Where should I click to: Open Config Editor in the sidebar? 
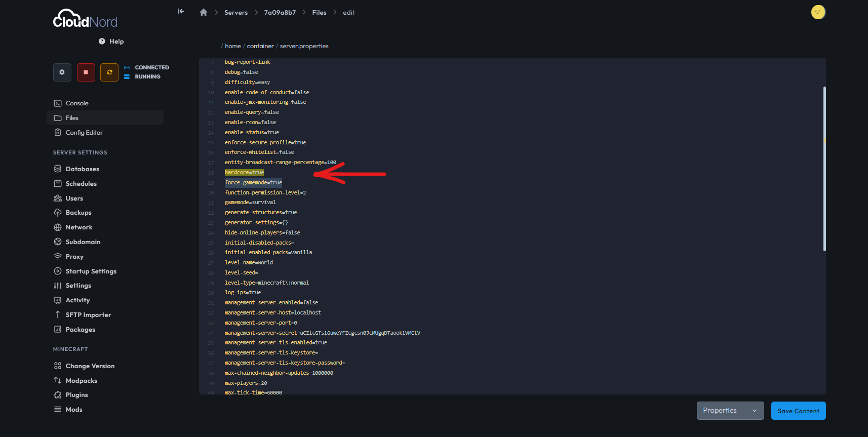[84, 133]
